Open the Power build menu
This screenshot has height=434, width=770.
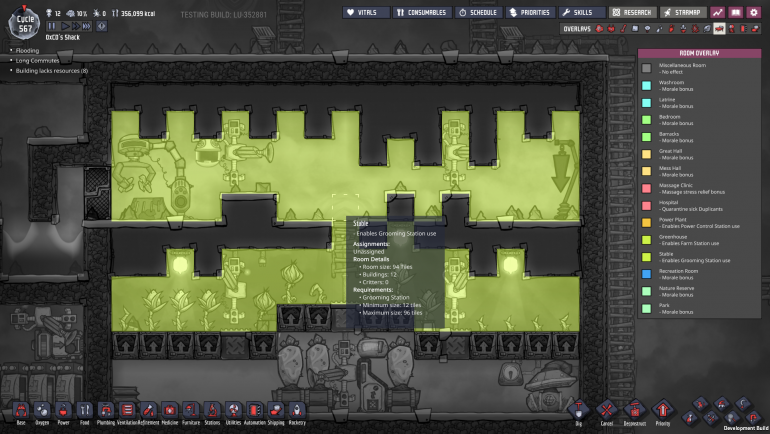click(63, 411)
